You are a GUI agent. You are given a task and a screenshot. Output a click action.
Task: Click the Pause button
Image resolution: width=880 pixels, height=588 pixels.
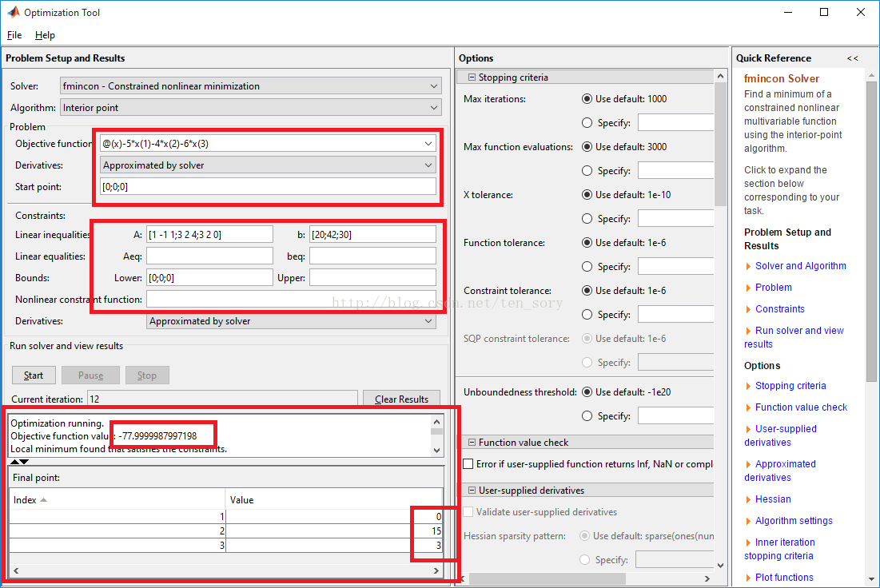pyautogui.click(x=90, y=375)
